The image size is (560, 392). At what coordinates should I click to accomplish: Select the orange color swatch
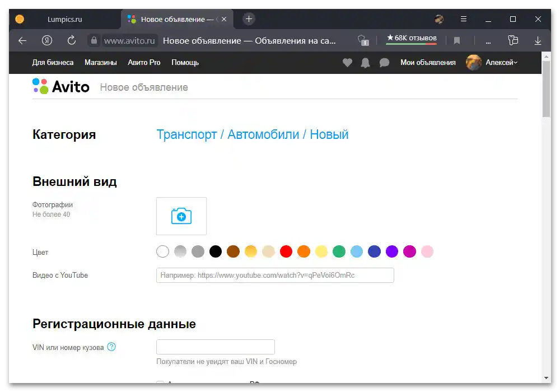pos(304,251)
